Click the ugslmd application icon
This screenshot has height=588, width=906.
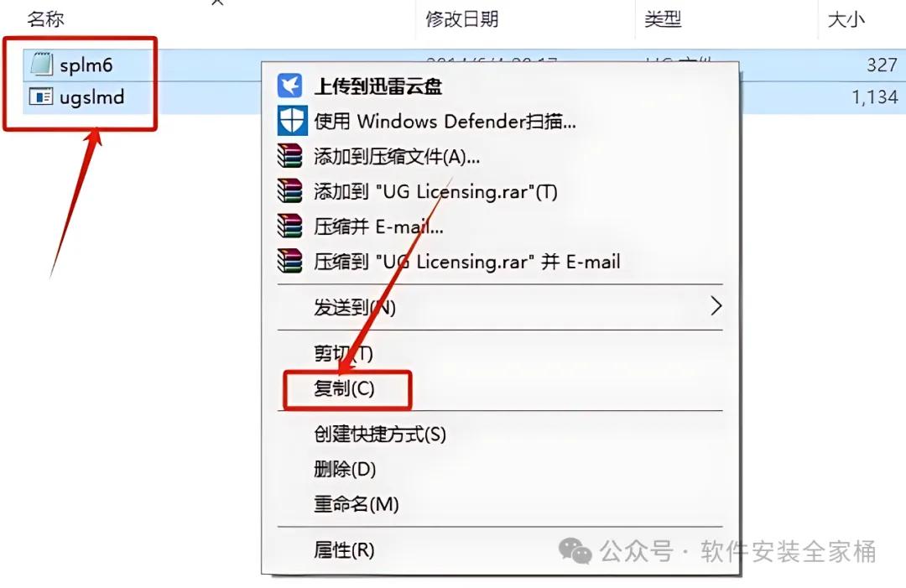[x=41, y=96]
